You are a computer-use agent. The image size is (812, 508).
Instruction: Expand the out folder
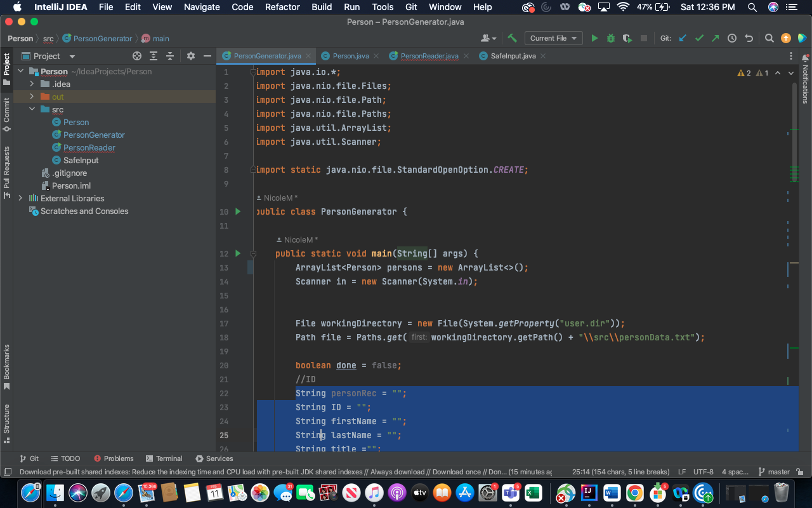32,97
